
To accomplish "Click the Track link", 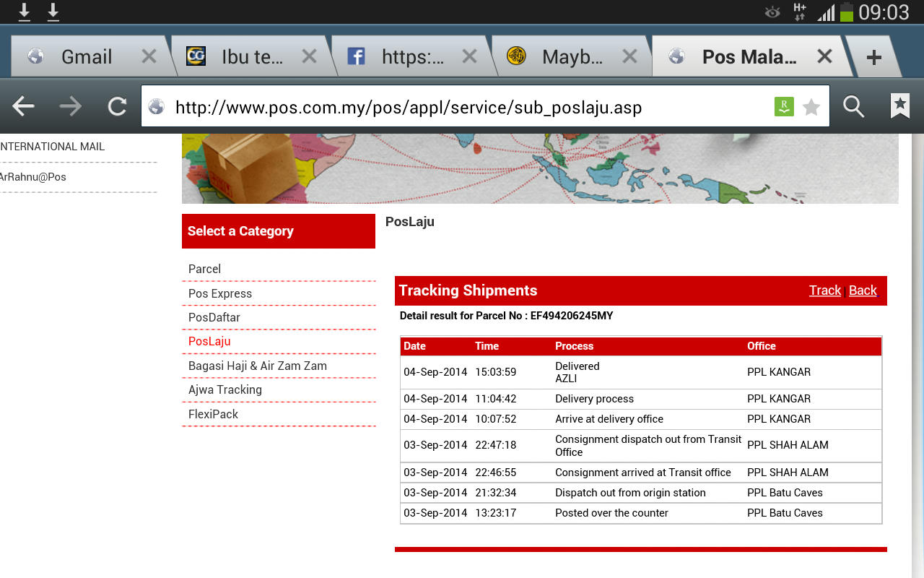I will point(825,290).
